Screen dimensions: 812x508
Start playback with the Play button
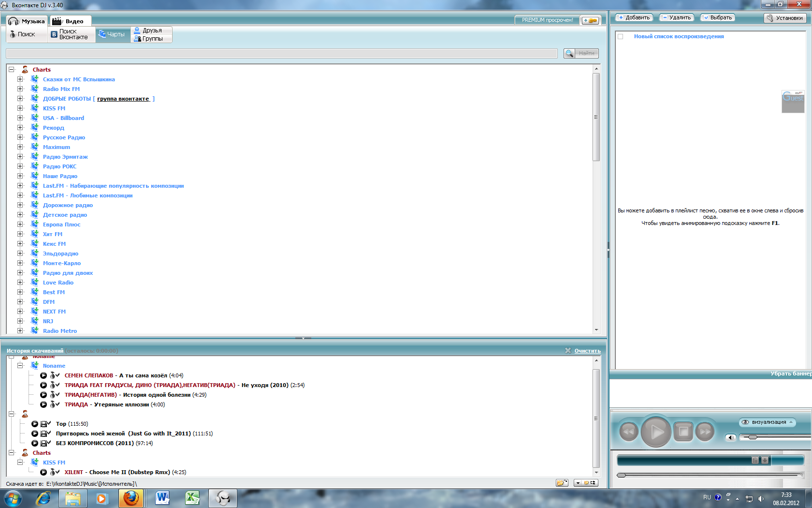tap(656, 432)
